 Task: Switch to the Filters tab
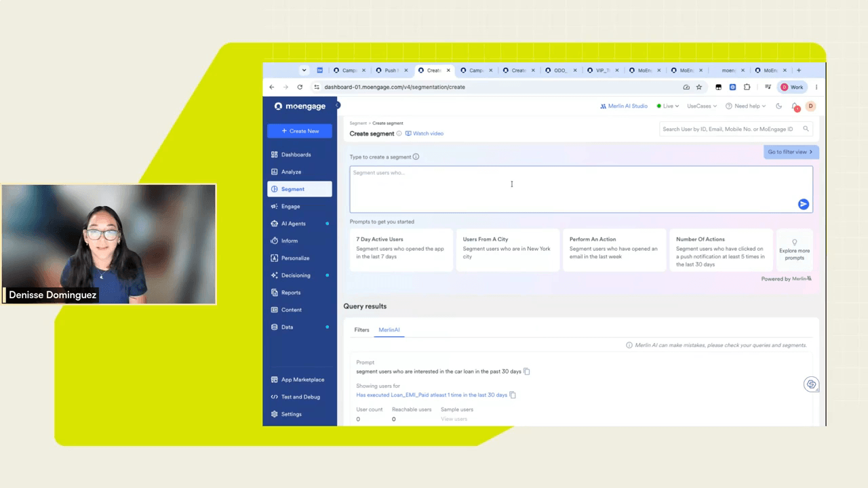coord(361,330)
